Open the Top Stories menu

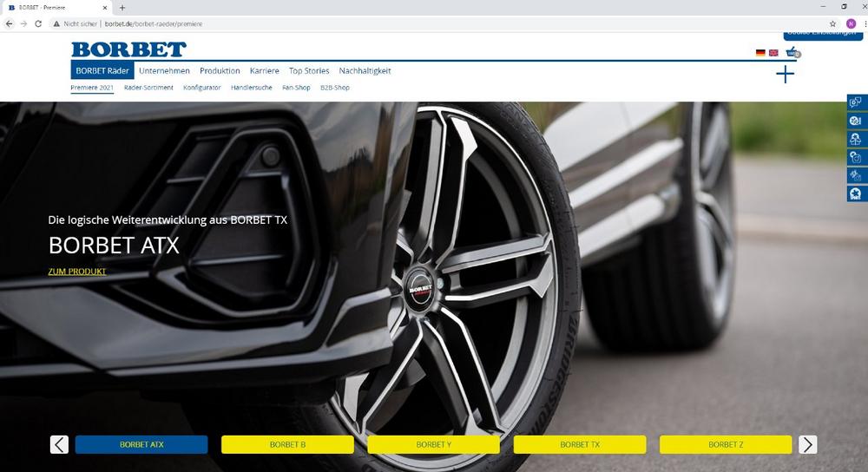pyautogui.click(x=309, y=71)
